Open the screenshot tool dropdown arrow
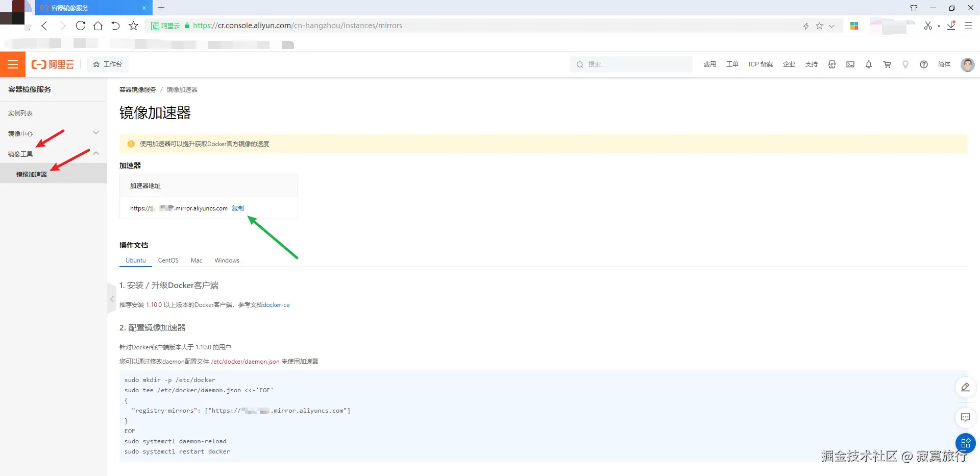 click(939, 26)
